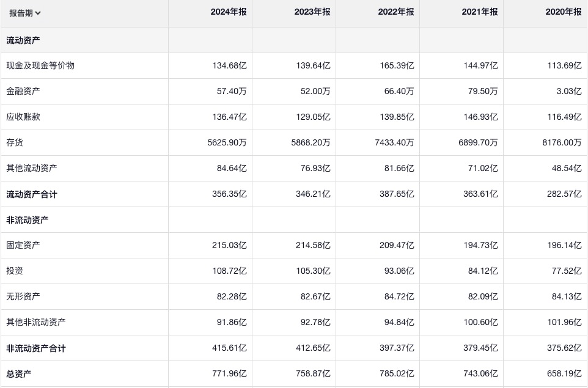Click the 2024 总资产 value 771.96亿
This screenshot has width=588, height=388.
[229, 374]
